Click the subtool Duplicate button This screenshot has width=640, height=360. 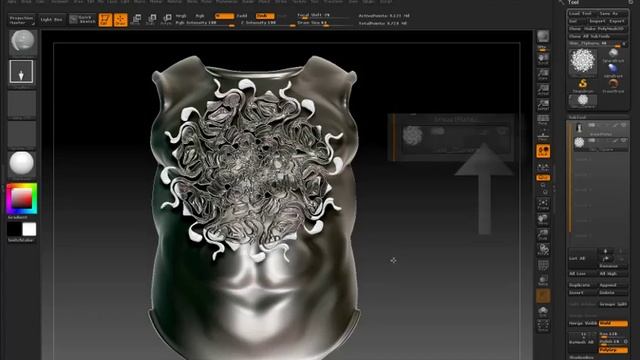coord(582,285)
